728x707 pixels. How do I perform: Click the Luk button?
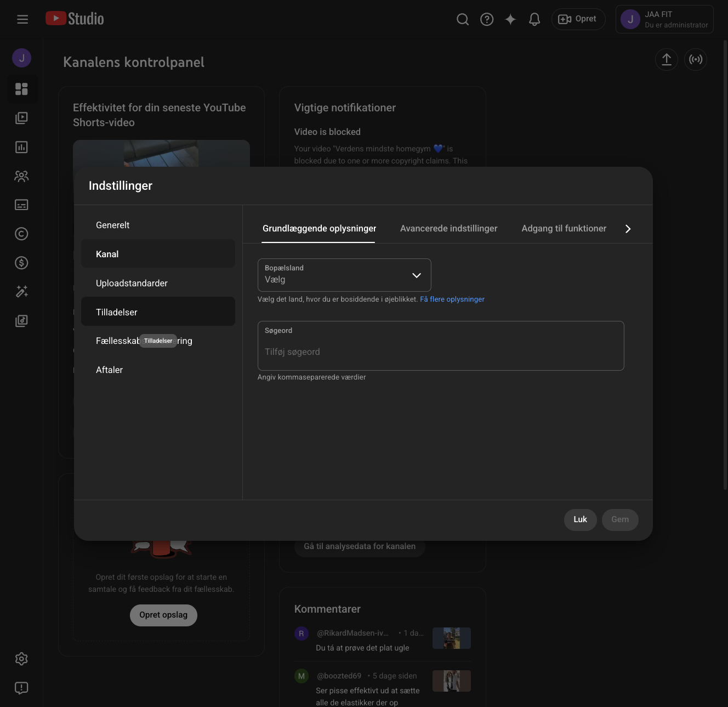(580, 519)
